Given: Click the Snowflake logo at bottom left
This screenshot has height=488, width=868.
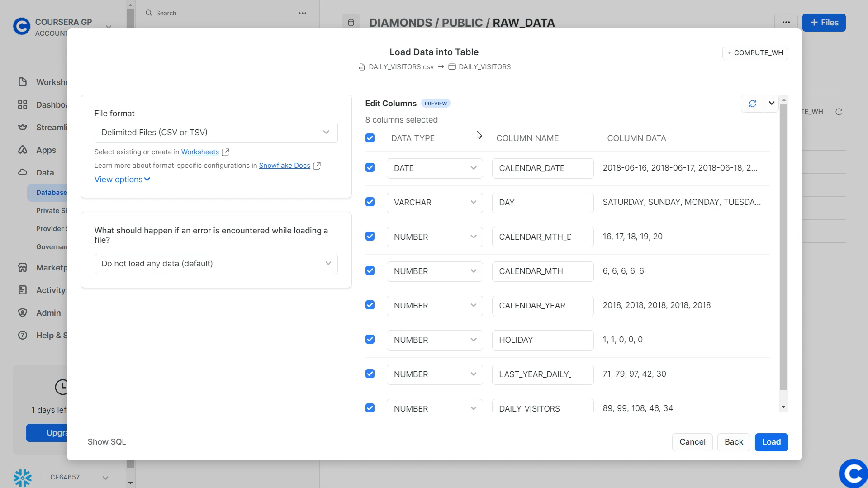Looking at the screenshot, I should click(22, 478).
